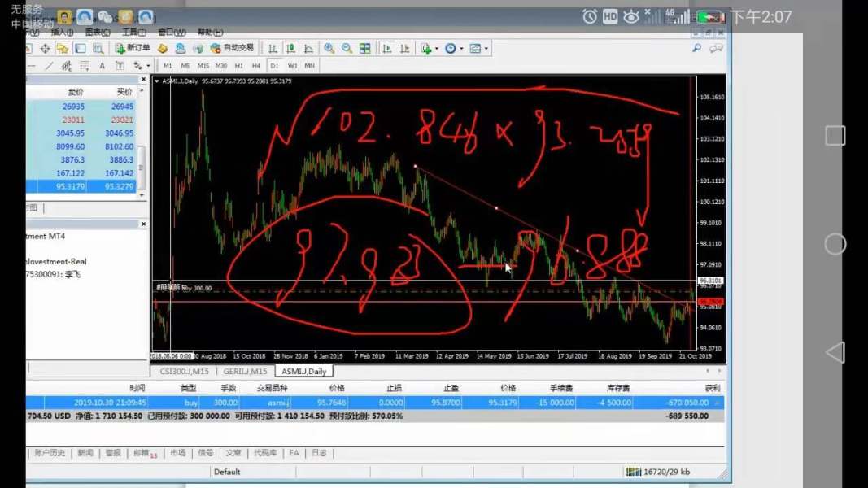Add an indicator with green plus icon
This screenshot has height=488, width=868.
(425, 49)
